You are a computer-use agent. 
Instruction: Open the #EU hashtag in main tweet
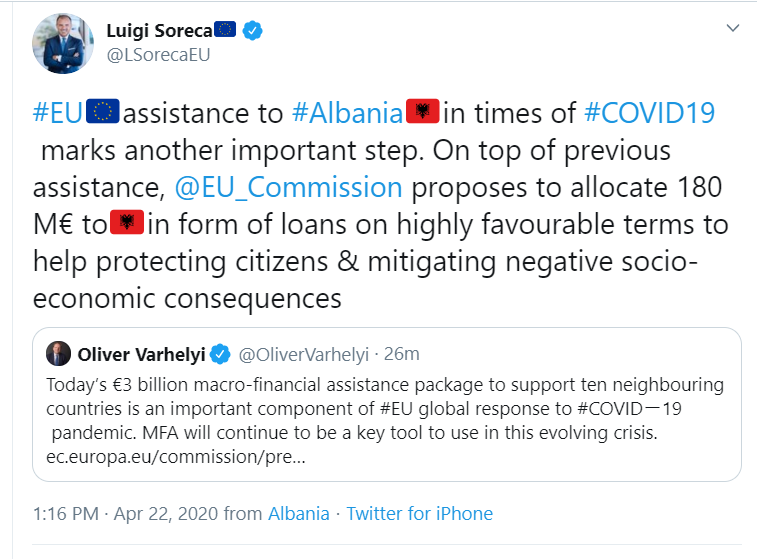pos(57,113)
